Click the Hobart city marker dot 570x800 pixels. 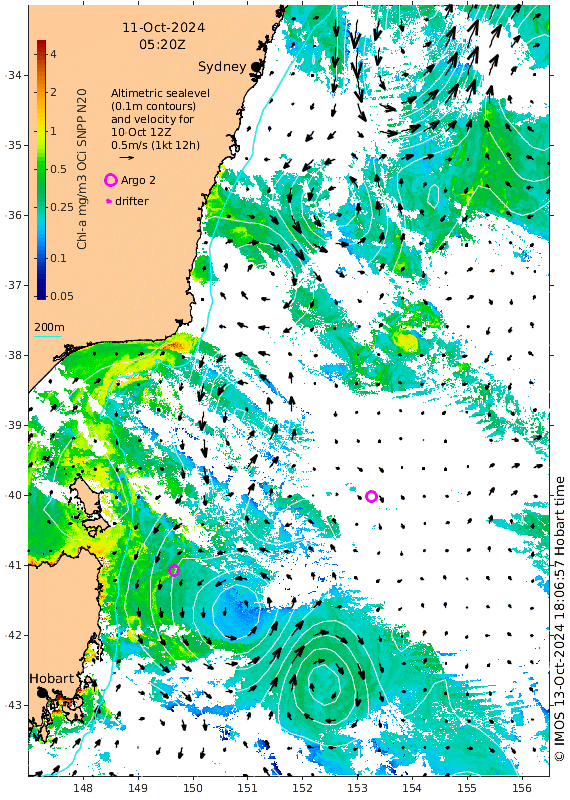(42, 692)
